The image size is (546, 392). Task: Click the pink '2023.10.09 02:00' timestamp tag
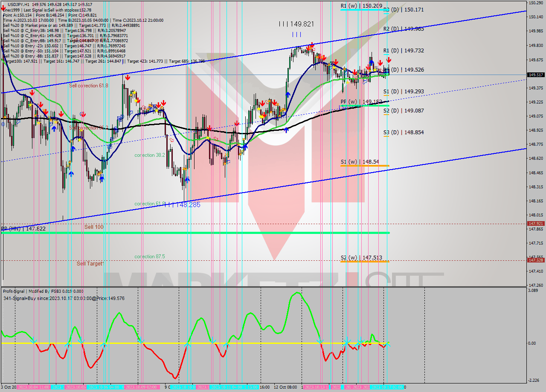[142, 388]
